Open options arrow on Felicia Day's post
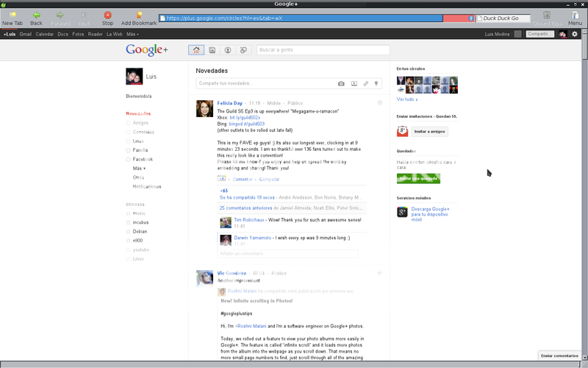 point(379,102)
